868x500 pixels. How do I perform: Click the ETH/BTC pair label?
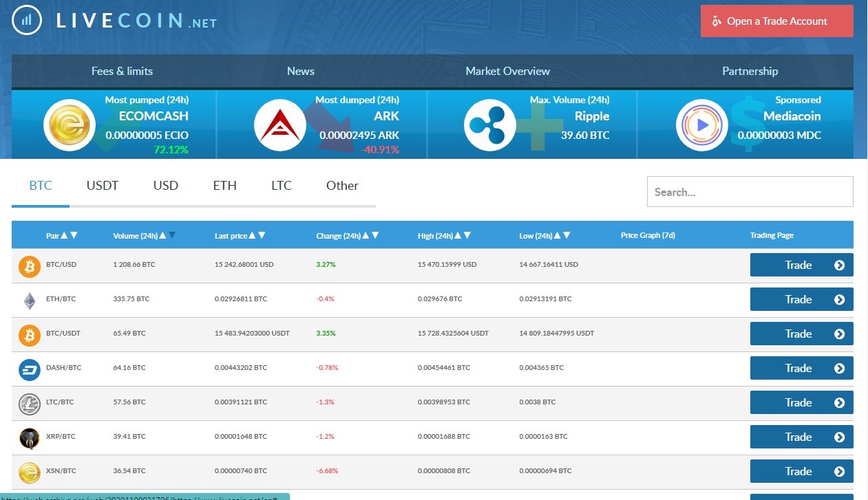click(61, 299)
